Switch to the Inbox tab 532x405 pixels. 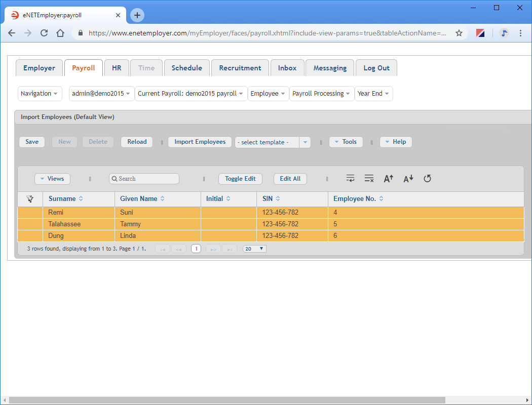[x=287, y=68]
